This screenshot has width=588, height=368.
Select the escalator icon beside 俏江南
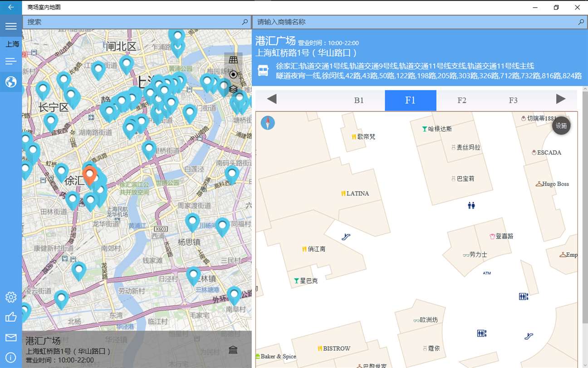tap(346, 237)
